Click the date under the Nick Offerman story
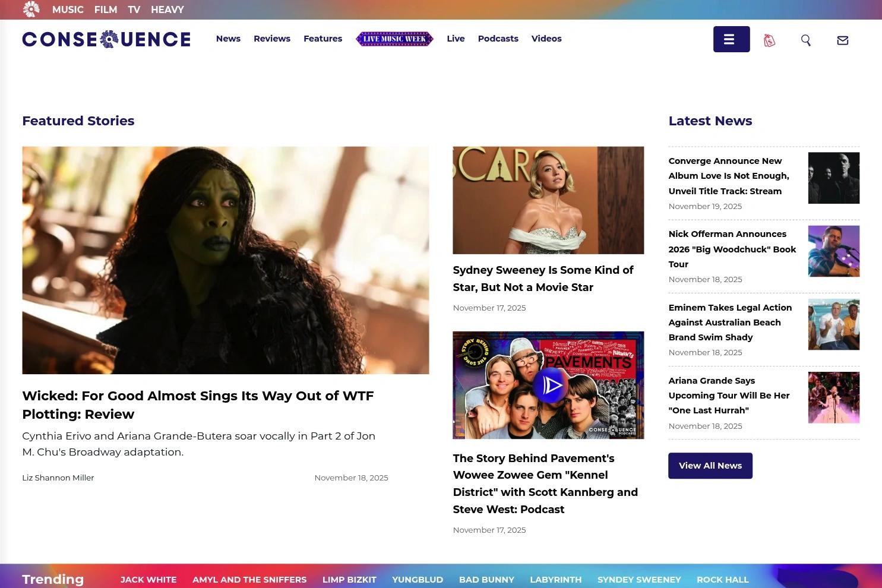This screenshot has width=882, height=588. (705, 279)
